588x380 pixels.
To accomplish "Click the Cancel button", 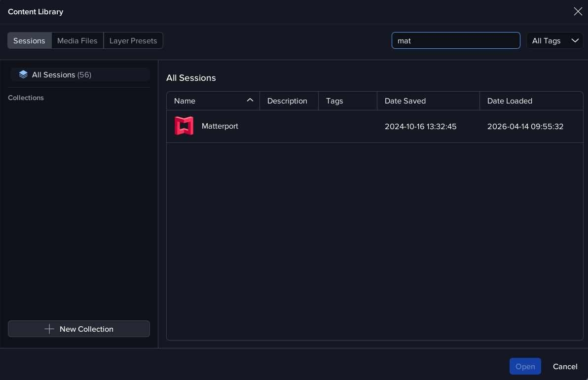I will (x=565, y=366).
